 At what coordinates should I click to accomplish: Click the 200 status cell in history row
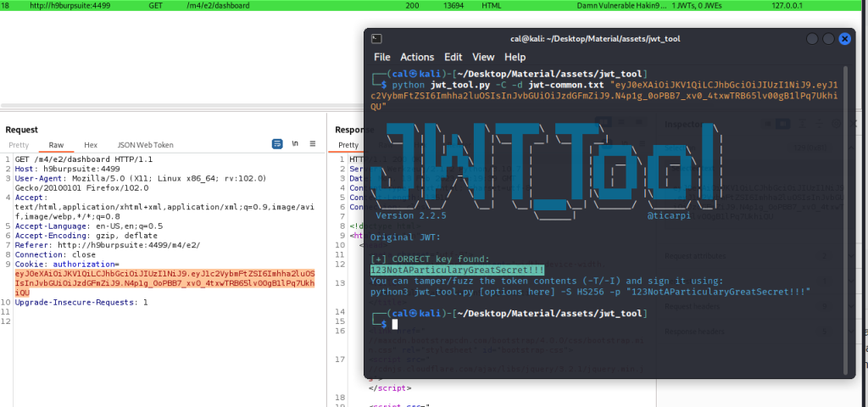tap(412, 6)
